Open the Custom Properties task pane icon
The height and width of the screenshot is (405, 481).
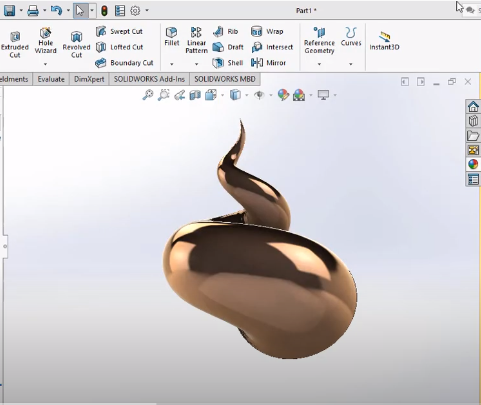pos(473,179)
